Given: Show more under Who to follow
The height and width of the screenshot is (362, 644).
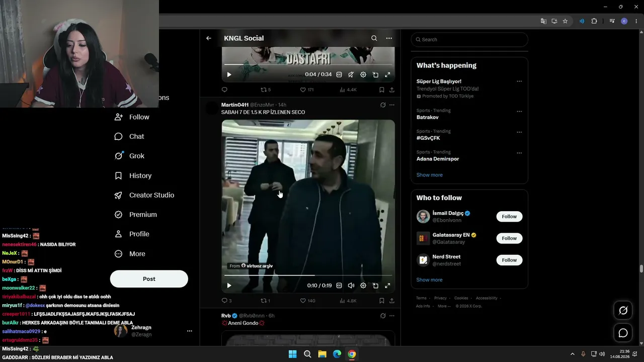Looking at the screenshot, I should pyautogui.click(x=430, y=280).
